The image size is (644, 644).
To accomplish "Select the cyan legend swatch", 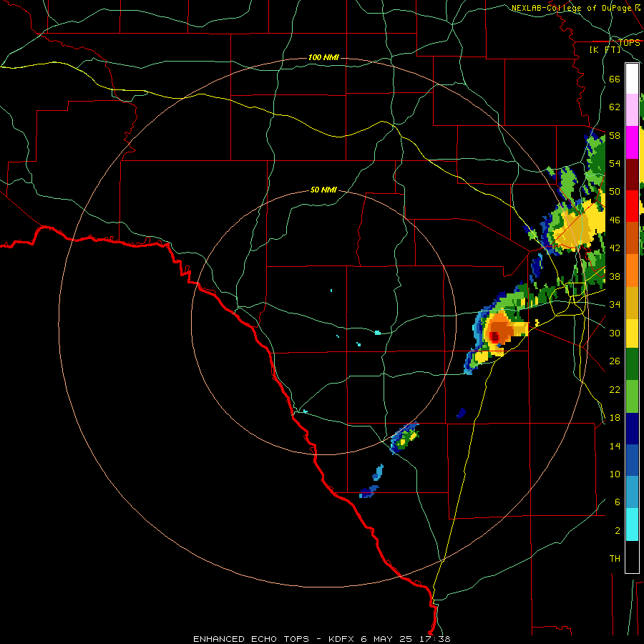I will [632, 525].
